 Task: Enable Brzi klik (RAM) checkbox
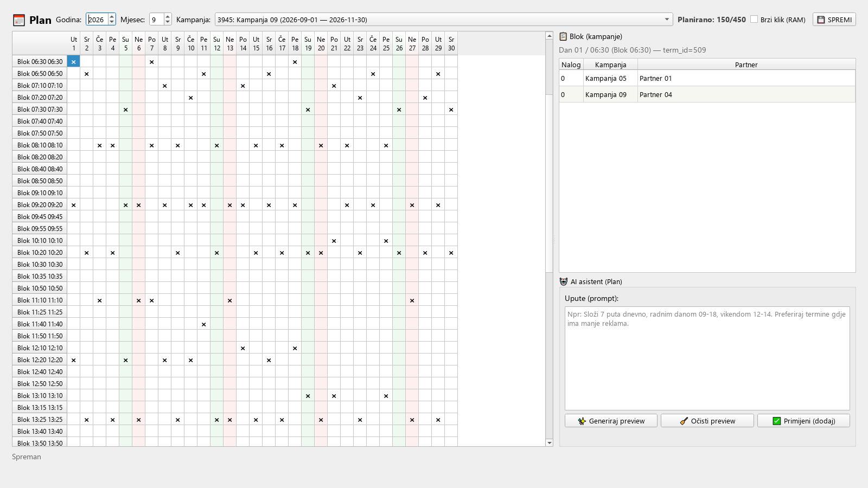tap(754, 19)
